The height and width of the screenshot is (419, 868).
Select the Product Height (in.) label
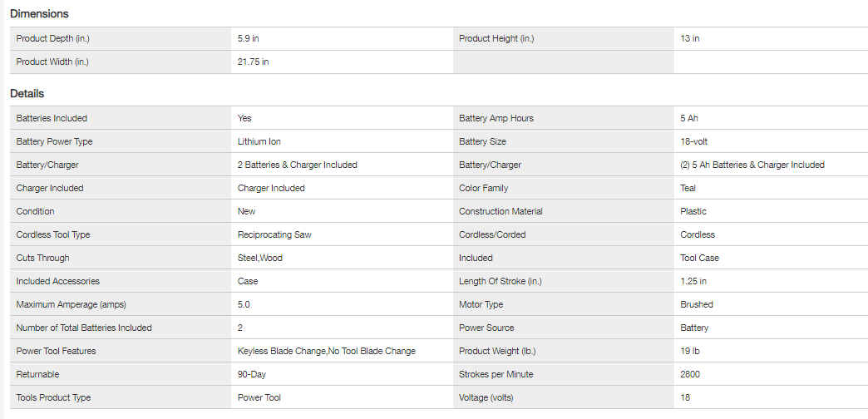496,38
